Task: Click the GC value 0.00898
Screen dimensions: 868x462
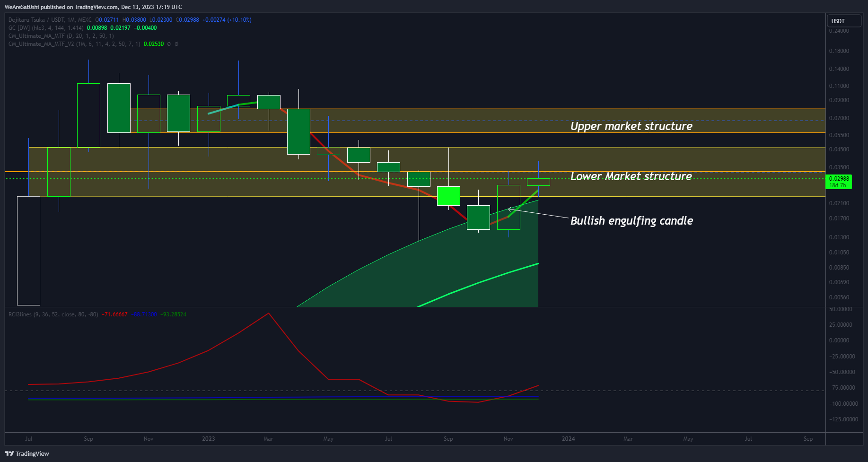Action: (x=97, y=28)
